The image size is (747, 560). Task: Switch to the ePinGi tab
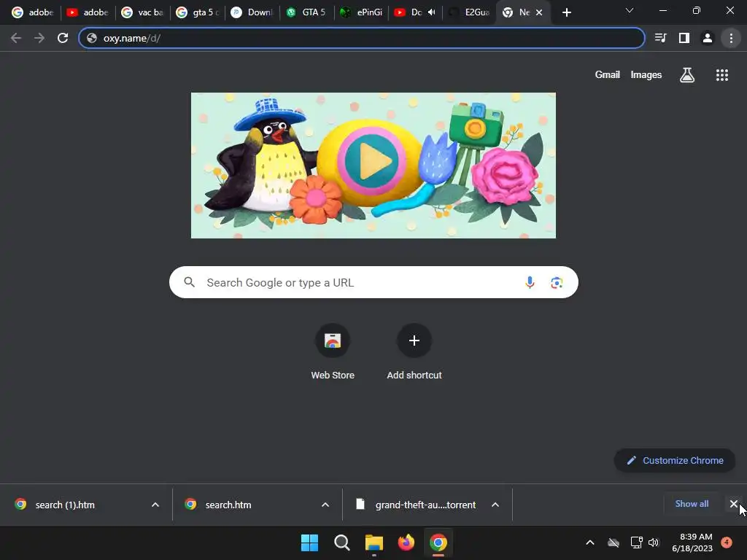click(x=361, y=12)
